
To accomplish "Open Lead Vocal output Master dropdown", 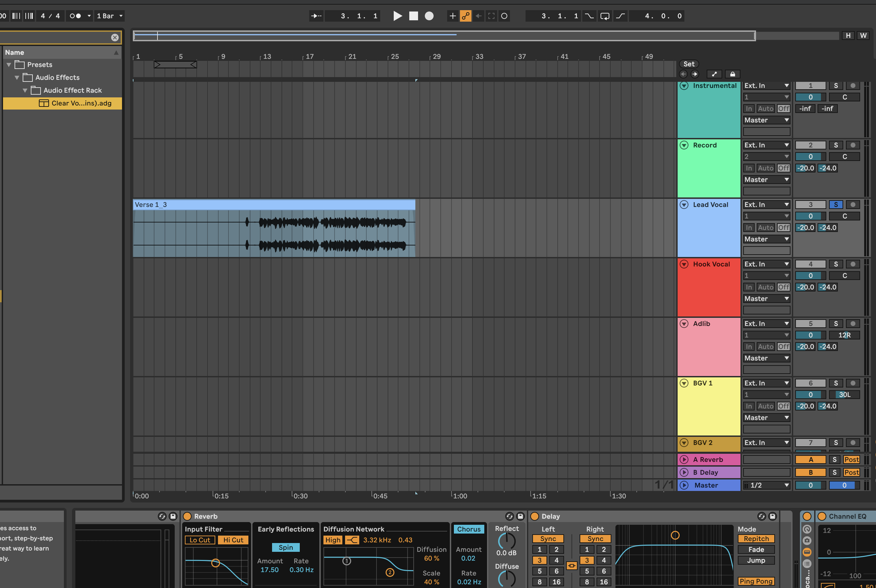I will [766, 239].
